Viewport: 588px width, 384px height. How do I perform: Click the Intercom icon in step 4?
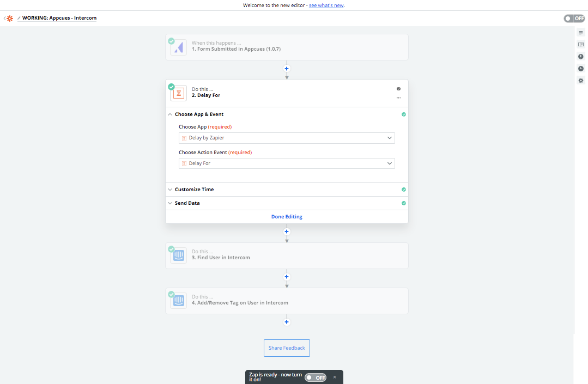(x=179, y=301)
